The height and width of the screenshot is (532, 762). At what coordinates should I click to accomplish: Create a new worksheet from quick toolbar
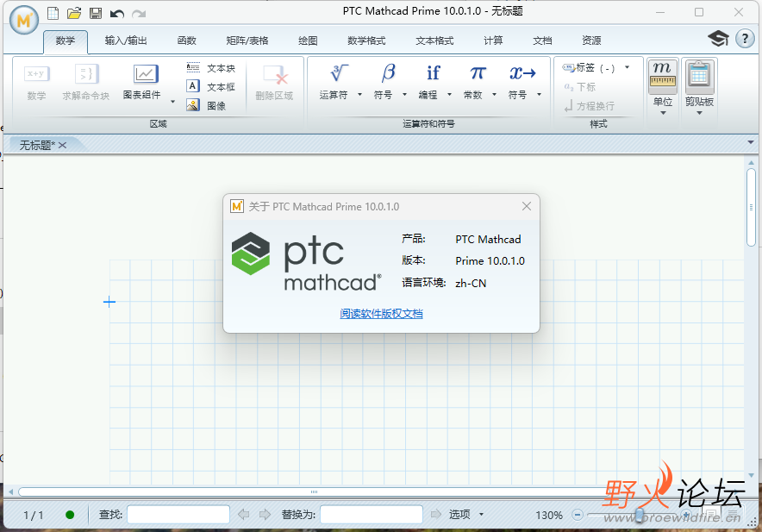coord(53,13)
